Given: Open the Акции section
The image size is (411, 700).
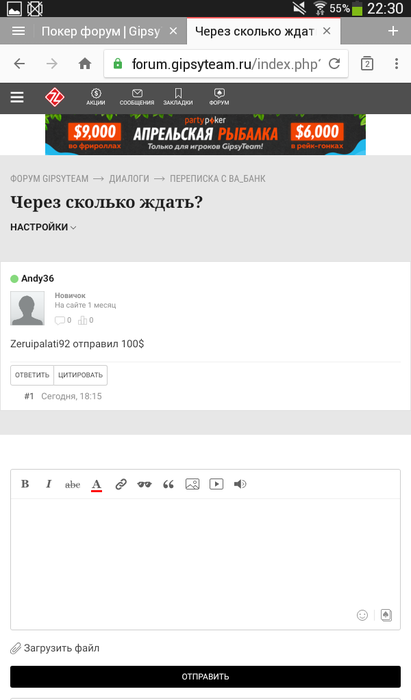Looking at the screenshot, I should pos(96,97).
